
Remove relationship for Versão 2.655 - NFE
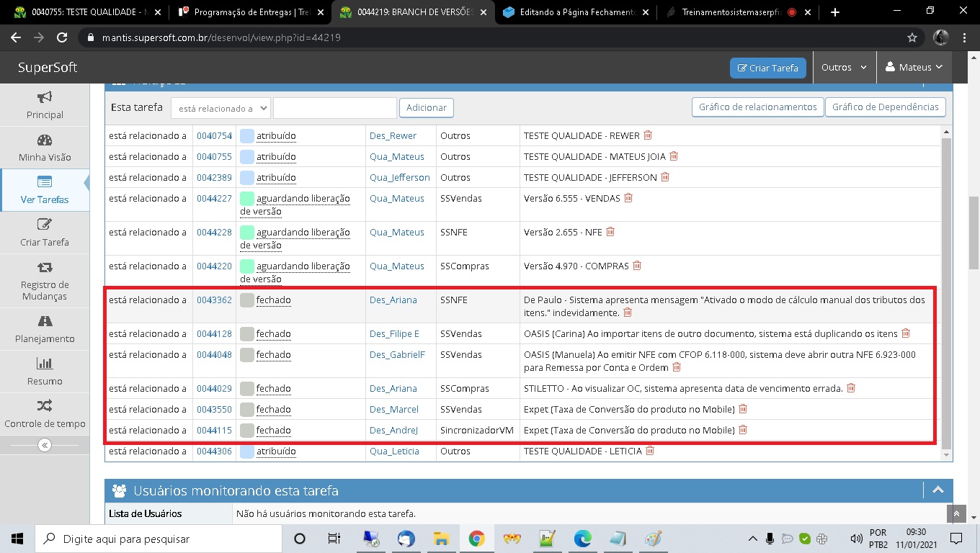coord(610,232)
